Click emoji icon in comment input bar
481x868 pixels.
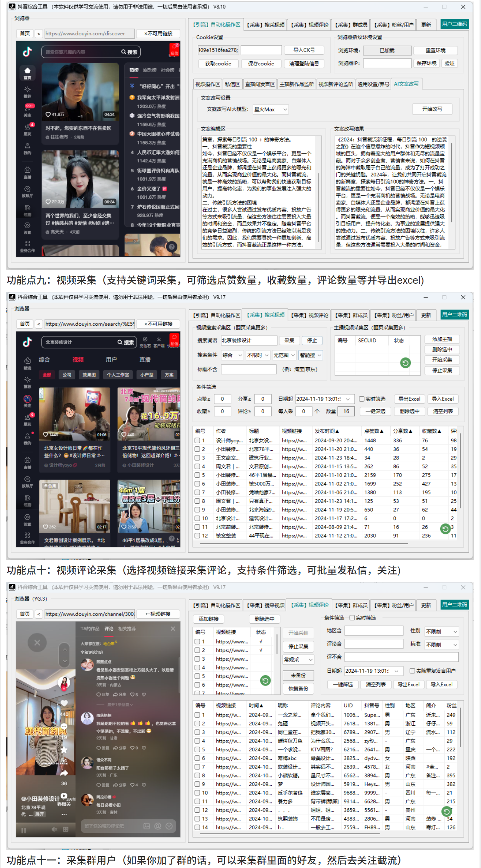[169, 826]
